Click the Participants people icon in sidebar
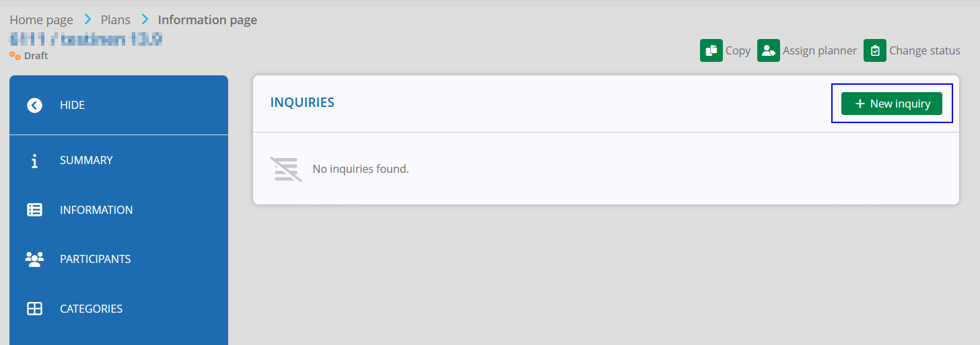 tap(34, 259)
